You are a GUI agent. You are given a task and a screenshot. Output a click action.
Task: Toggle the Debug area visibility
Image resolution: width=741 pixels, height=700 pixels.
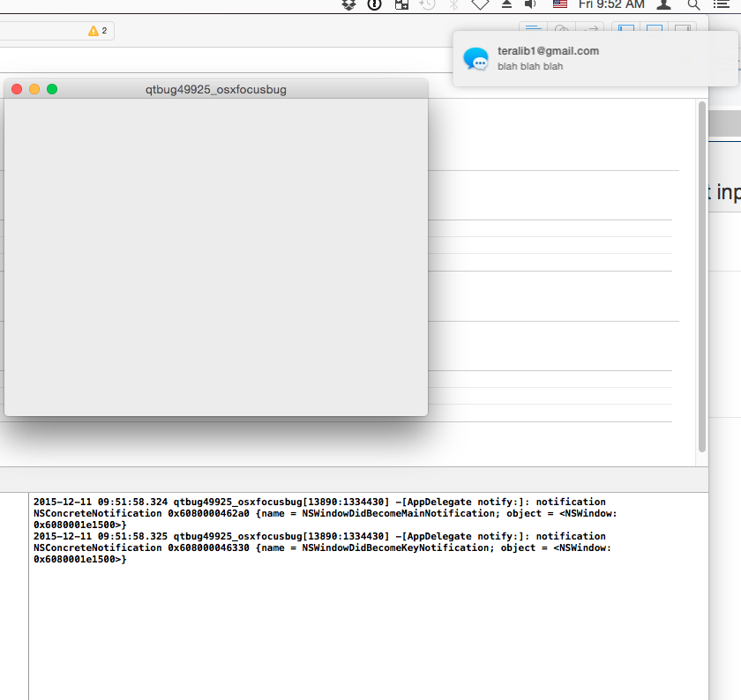click(655, 29)
